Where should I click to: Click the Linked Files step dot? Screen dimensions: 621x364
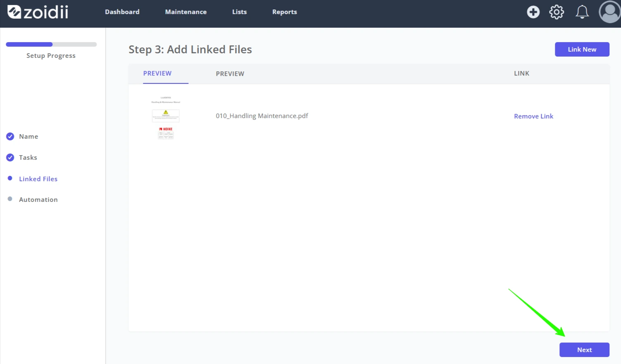10,178
